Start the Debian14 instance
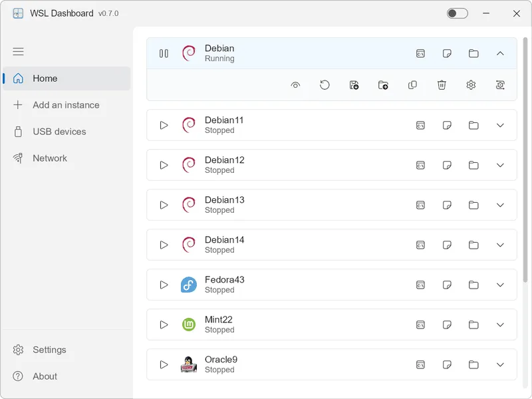The width and height of the screenshot is (532, 399). pos(164,245)
